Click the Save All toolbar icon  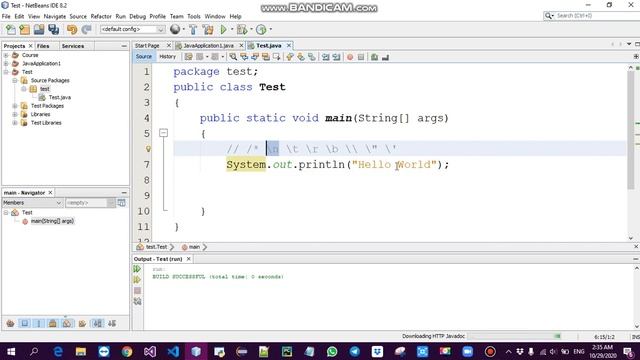point(53,29)
